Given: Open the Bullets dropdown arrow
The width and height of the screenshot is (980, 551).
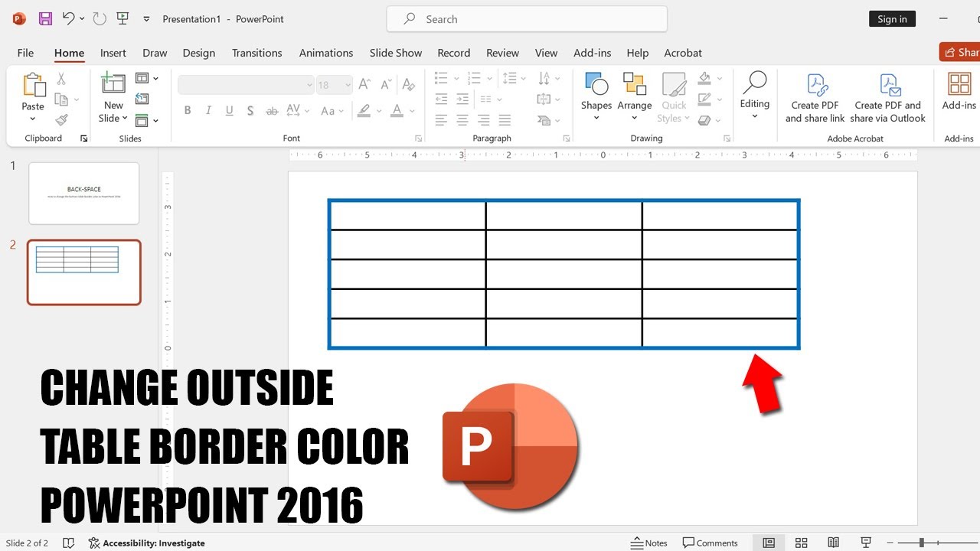Looking at the screenshot, I should point(457,78).
